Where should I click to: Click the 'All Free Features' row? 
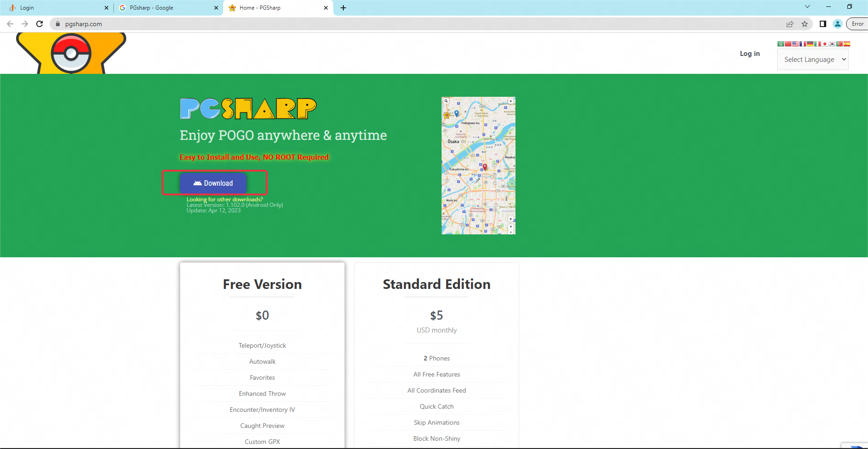pos(437,374)
